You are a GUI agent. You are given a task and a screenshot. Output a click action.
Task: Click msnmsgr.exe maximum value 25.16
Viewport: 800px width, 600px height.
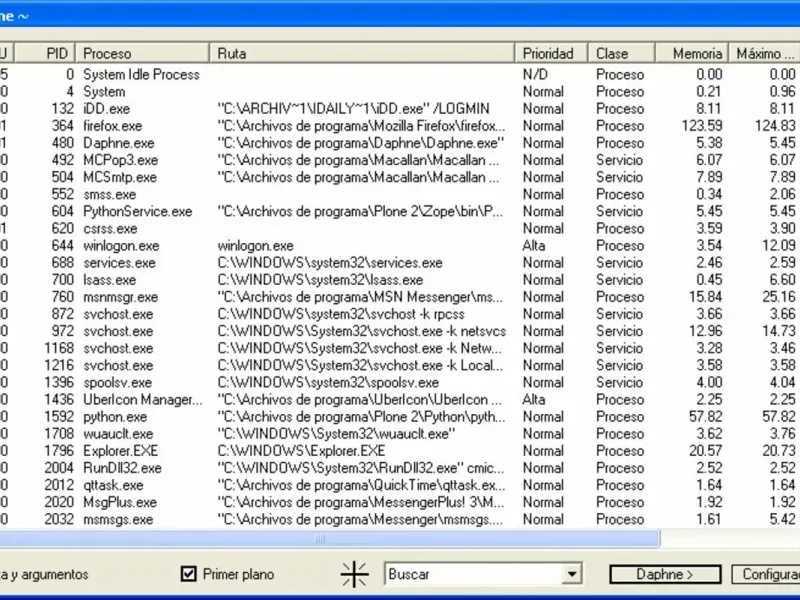click(x=779, y=297)
